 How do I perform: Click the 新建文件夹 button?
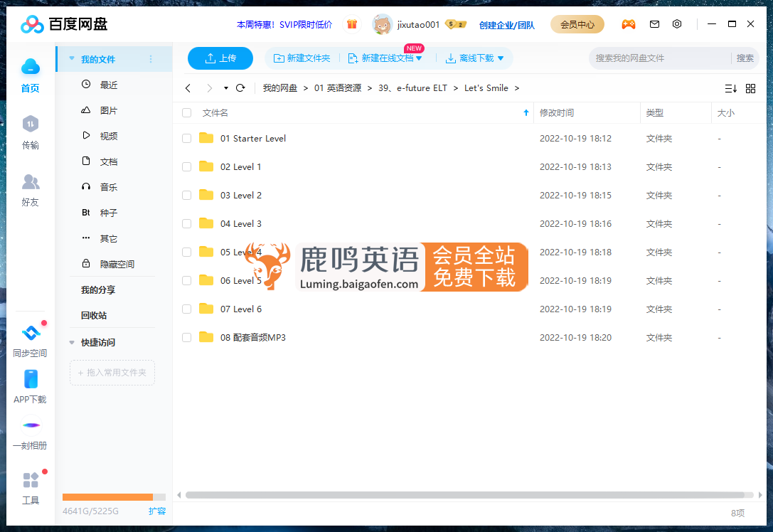coord(302,58)
